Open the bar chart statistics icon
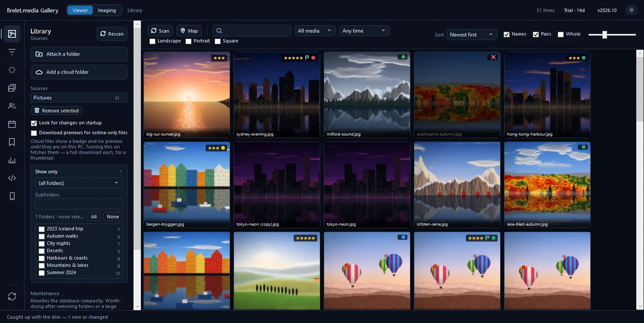The height and width of the screenshot is (323, 644). (x=12, y=160)
